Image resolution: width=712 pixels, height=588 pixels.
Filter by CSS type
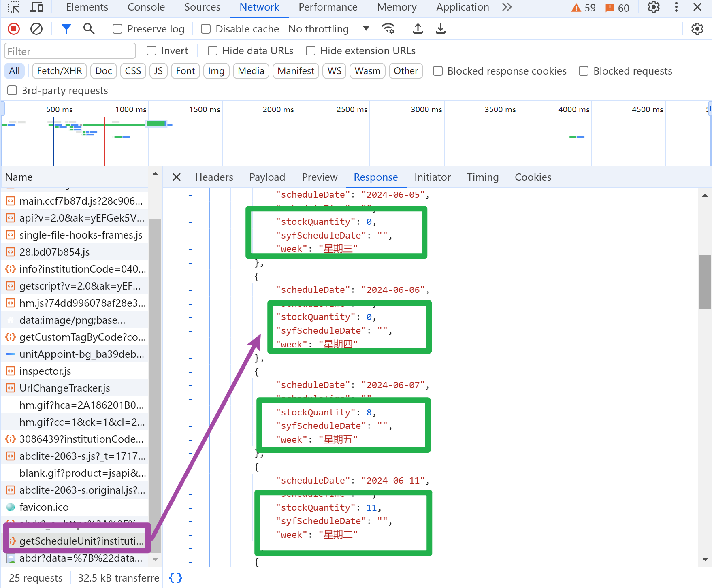click(133, 71)
